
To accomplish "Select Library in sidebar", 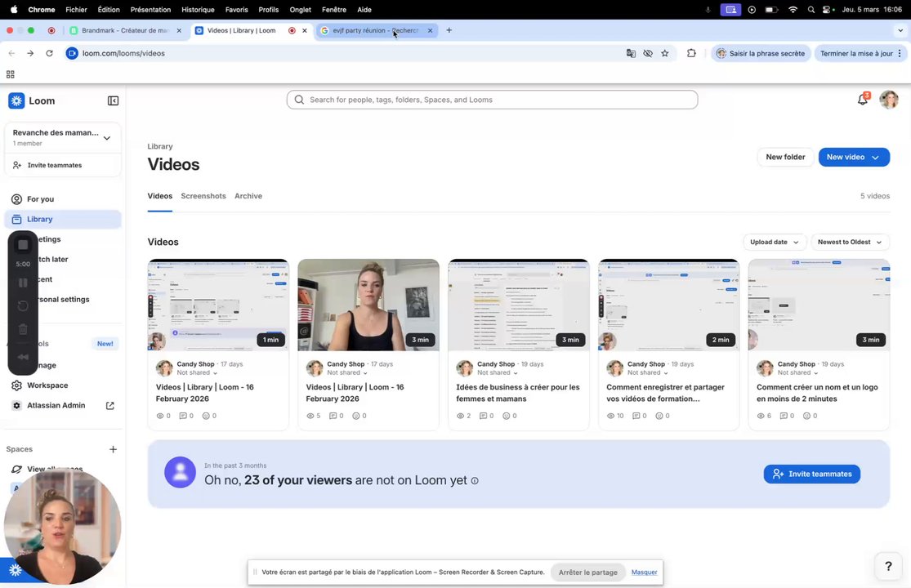I will (63, 220).
